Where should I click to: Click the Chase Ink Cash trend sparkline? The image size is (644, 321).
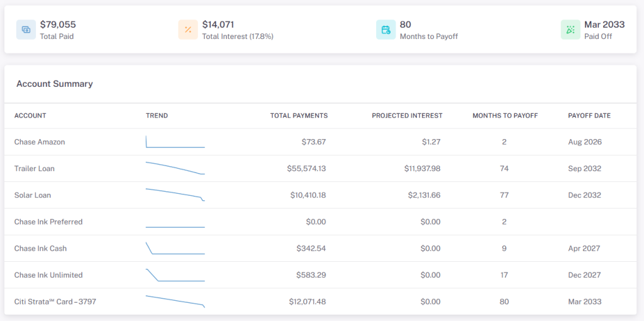(175, 248)
